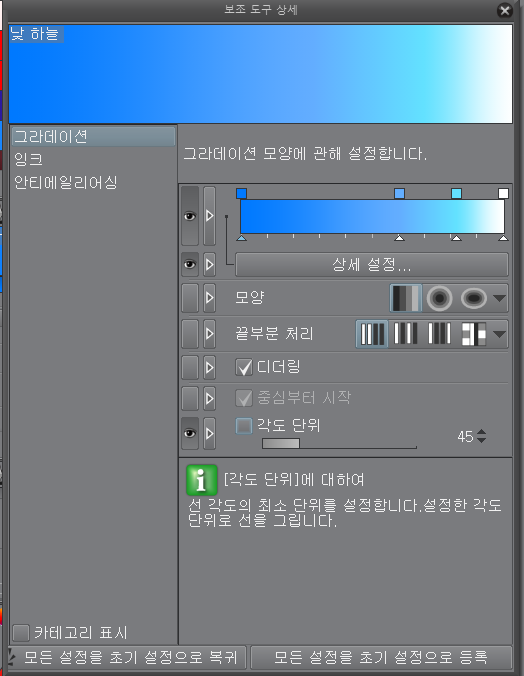
Task: Click the 상세 설정... button
Action: tap(372, 264)
